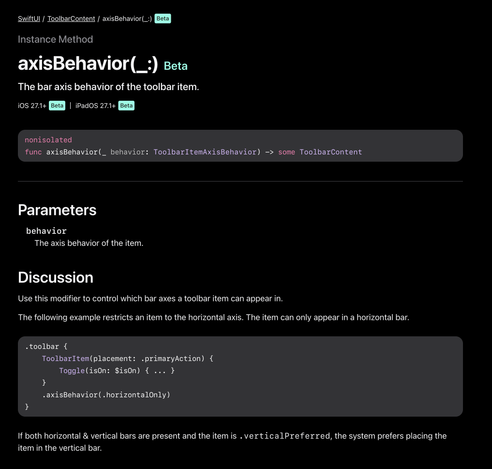Click the Instance Method label
492x469 pixels.
55,39
